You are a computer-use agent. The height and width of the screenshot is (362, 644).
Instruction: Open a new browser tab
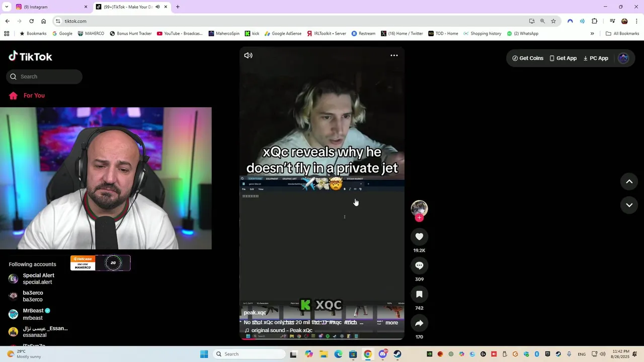point(178,7)
